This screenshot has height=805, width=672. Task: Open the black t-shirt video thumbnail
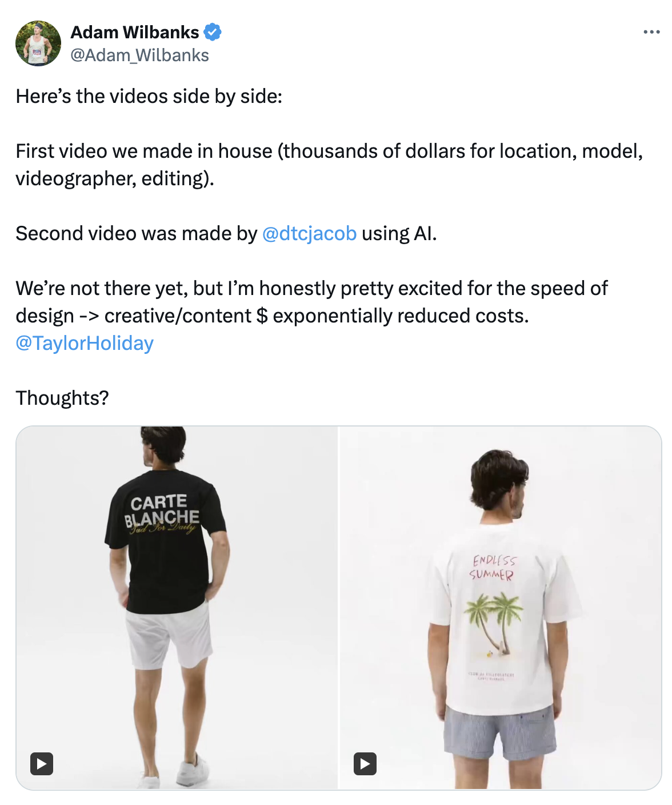[x=177, y=608]
